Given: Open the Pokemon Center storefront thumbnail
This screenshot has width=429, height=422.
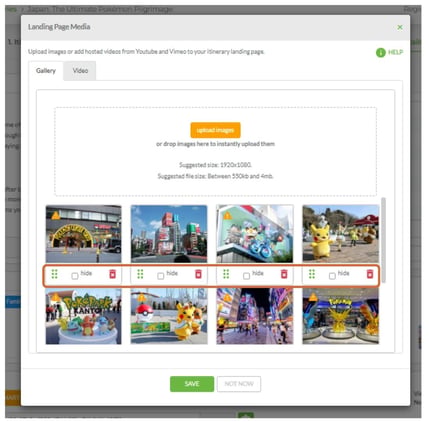Looking at the screenshot, I should (x=83, y=234).
